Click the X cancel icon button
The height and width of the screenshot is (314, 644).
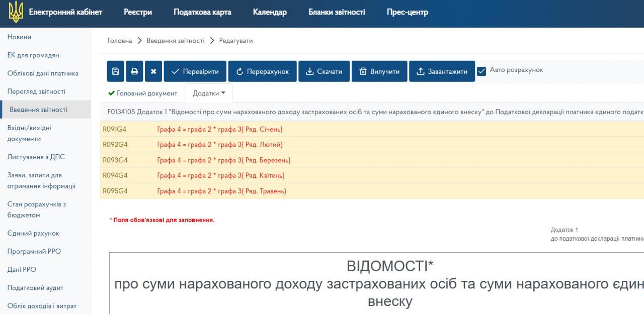pyautogui.click(x=153, y=71)
